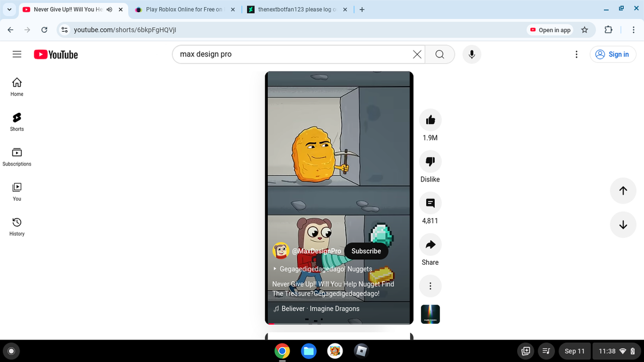The width and height of the screenshot is (644, 362).
Task: Bookmark this page with the star
Action: click(x=585, y=30)
